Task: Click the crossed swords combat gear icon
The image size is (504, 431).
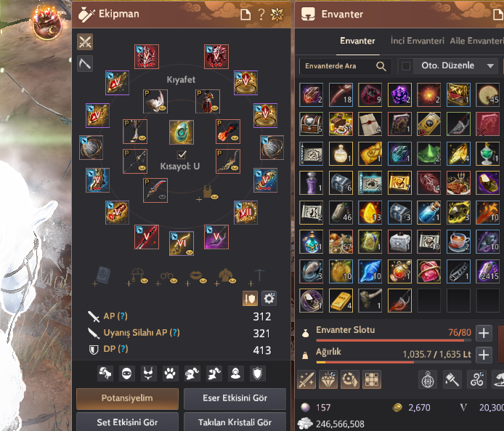Action: [x=85, y=42]
